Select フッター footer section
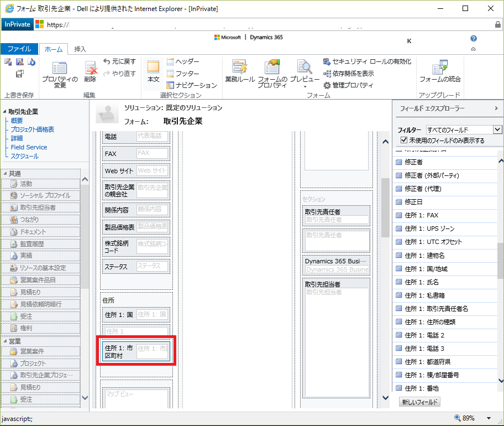504x426 pixels. 183,74
